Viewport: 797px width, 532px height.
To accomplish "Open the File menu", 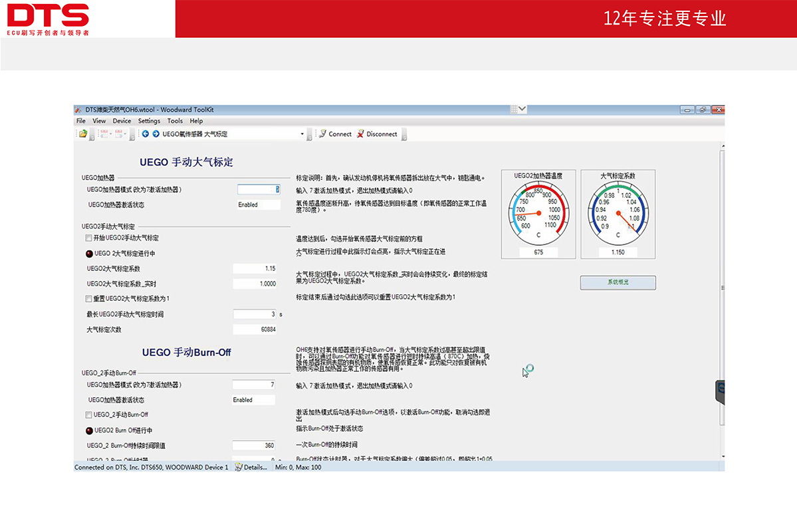I will click(x=81, y=122).
